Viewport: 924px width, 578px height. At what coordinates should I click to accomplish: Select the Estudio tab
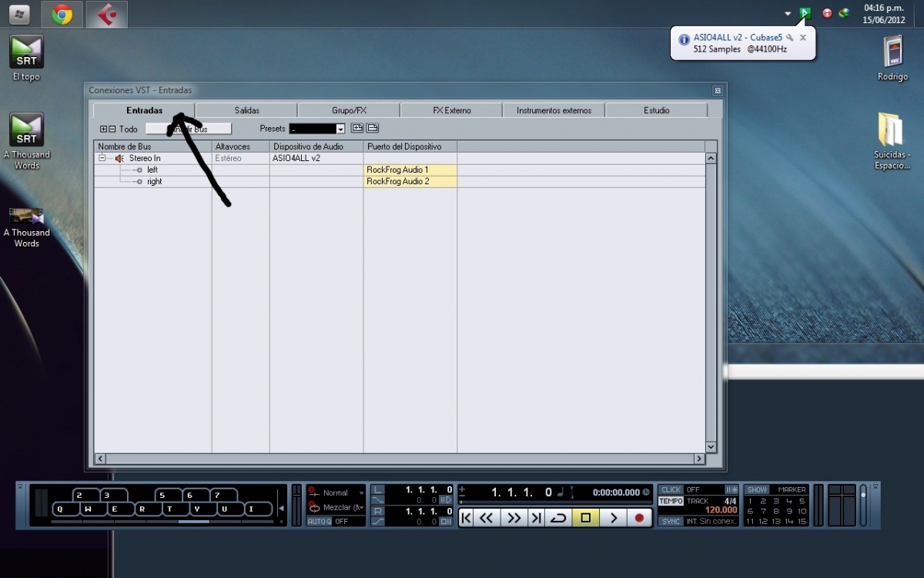pos(656,110)
